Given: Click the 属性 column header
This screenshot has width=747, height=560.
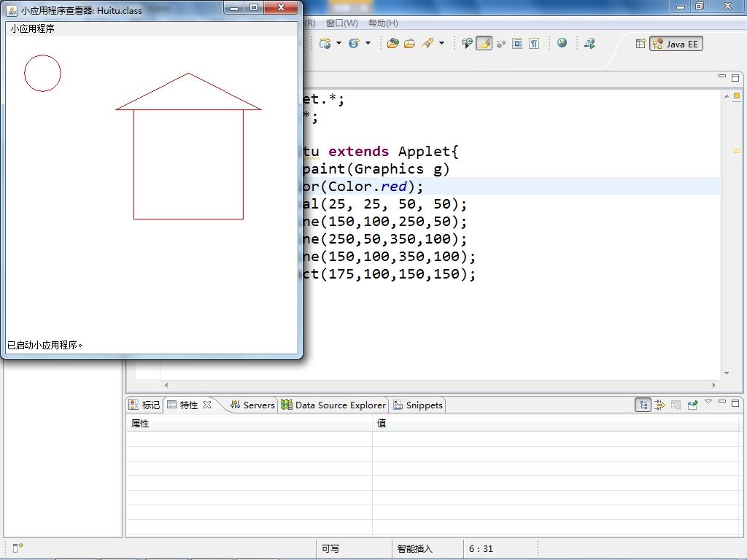Looking at the screenshot, I should (249, 424).
